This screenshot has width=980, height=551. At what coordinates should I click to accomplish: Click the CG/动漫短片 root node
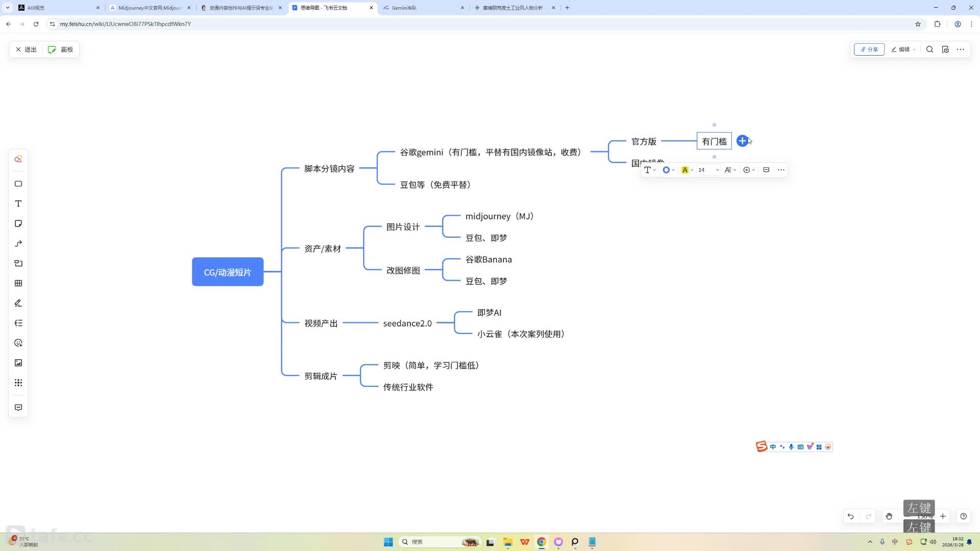pos(228,272)
